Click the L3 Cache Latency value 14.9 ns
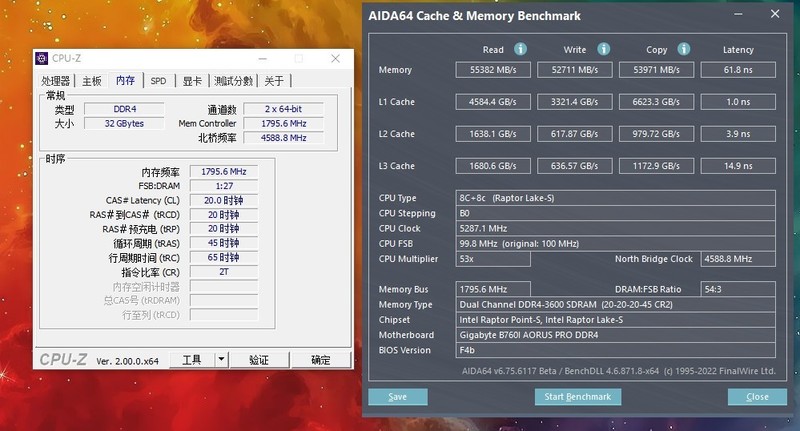This screenshot has width=800, height=431. click(738, 166)
